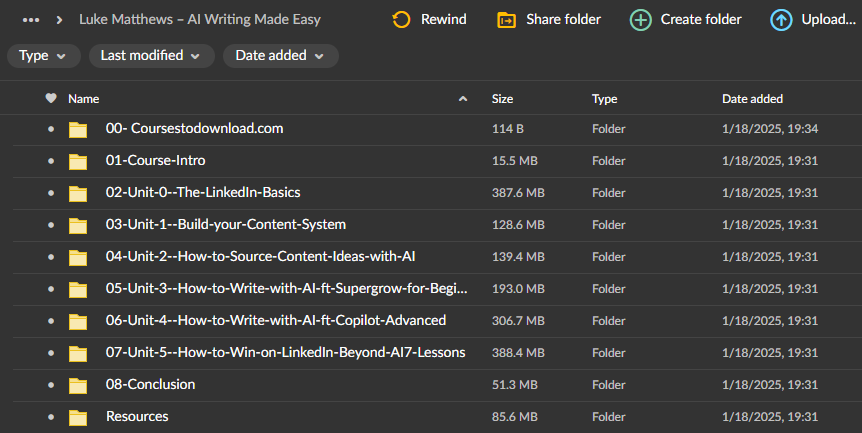Click the 387.6 MB size cell
The image size is (862, 433).
518,193
